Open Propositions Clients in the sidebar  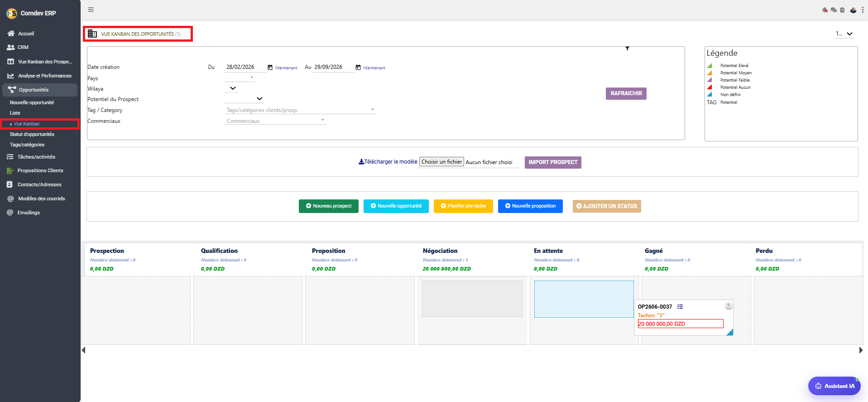tap(40, 170)
